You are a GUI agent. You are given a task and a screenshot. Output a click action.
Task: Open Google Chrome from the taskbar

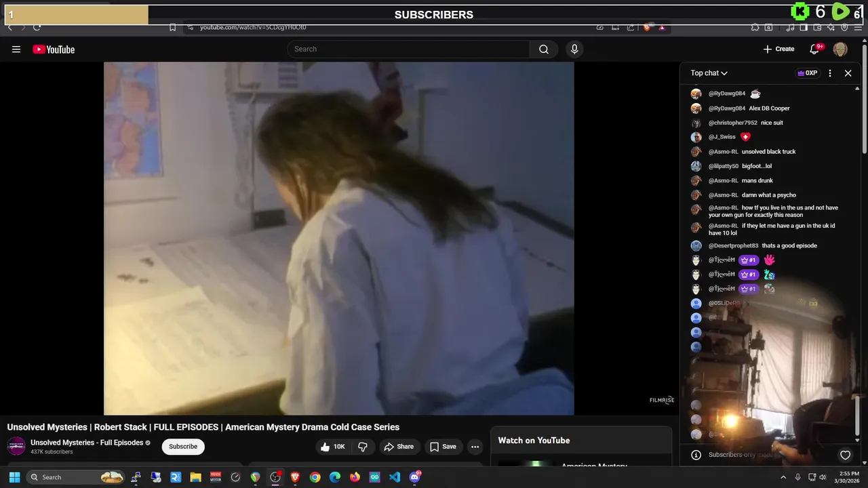click(315, 477)
